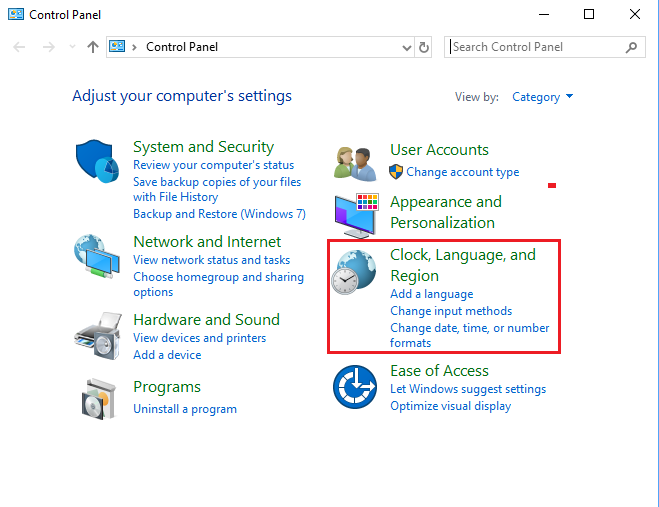Viewport: 659px width, 507px height.
Task: Open the Change account type link
Action: pyautogui.click(x=462, y=172)
